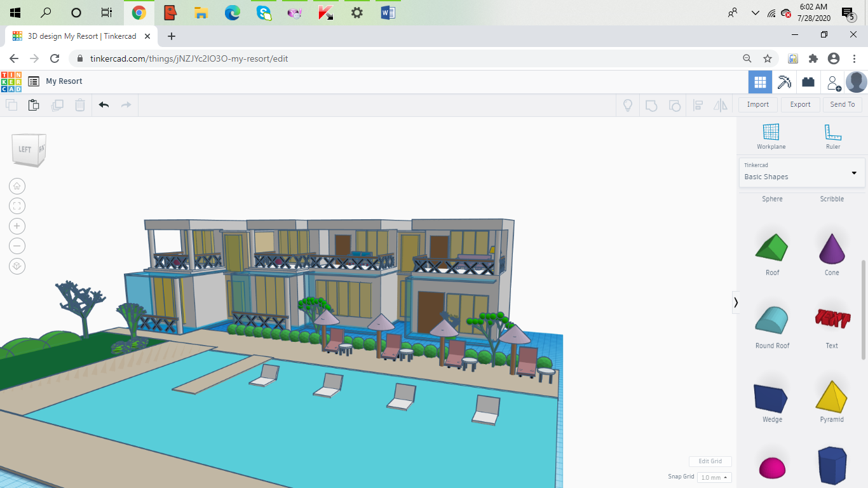Click the invite collaborator icon

coord(833,83)
